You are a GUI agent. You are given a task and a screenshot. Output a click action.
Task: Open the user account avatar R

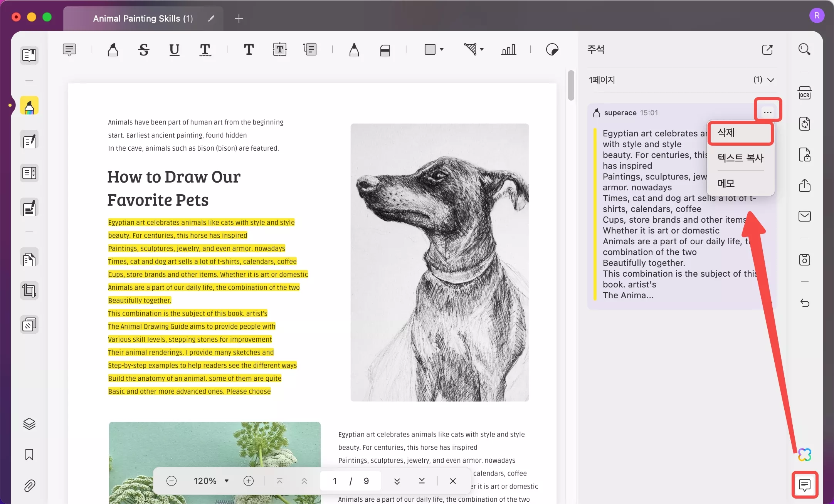[x=817, y=16]
